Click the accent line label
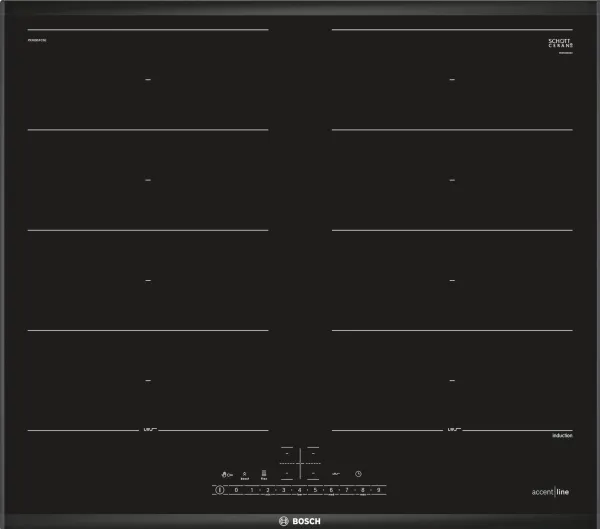 [x=550, y=492]
